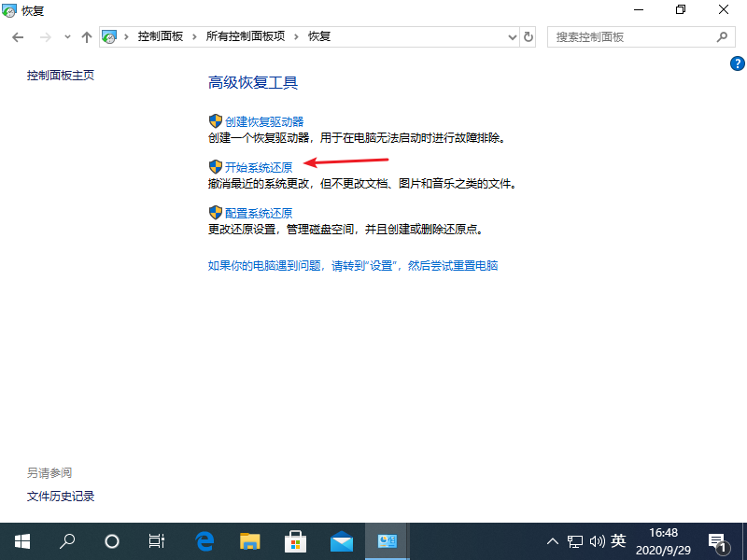Open Microsoft Edge from the taskbar
The width and height of the screenshot is (747, 560).
point(204,541)
